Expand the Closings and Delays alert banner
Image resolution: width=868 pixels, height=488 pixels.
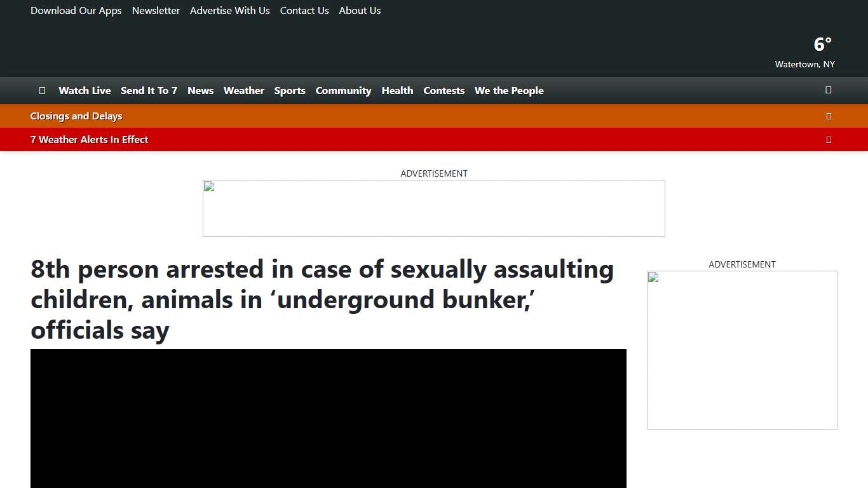(829, 116)
